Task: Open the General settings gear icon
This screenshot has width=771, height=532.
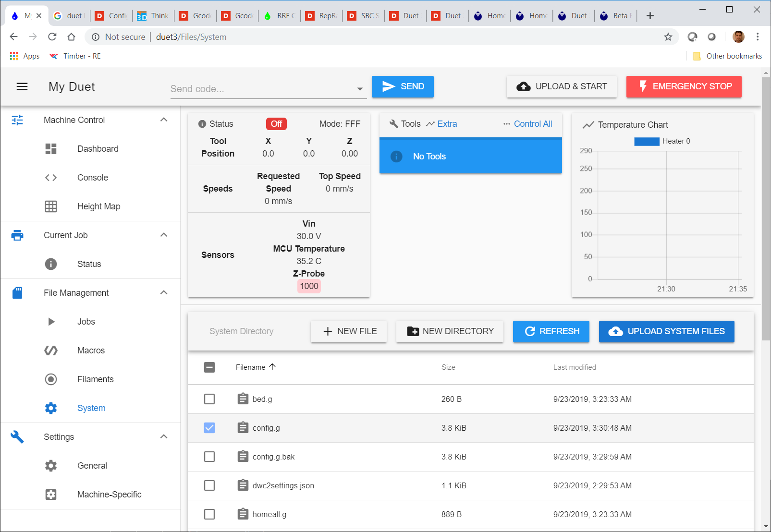Action: (51, 466)
